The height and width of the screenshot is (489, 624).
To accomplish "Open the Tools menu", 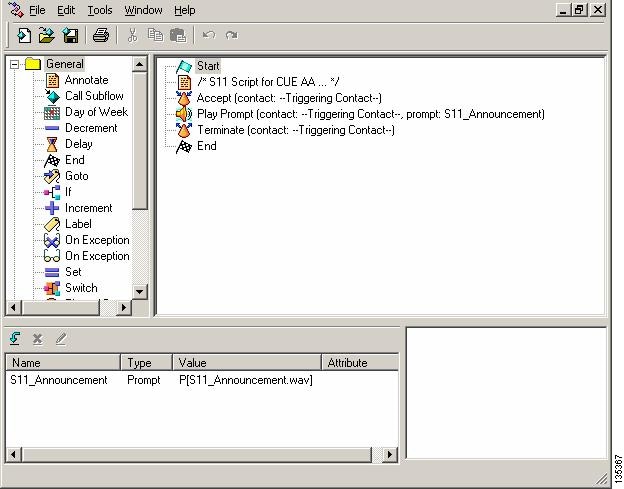I will pos(99,10).
